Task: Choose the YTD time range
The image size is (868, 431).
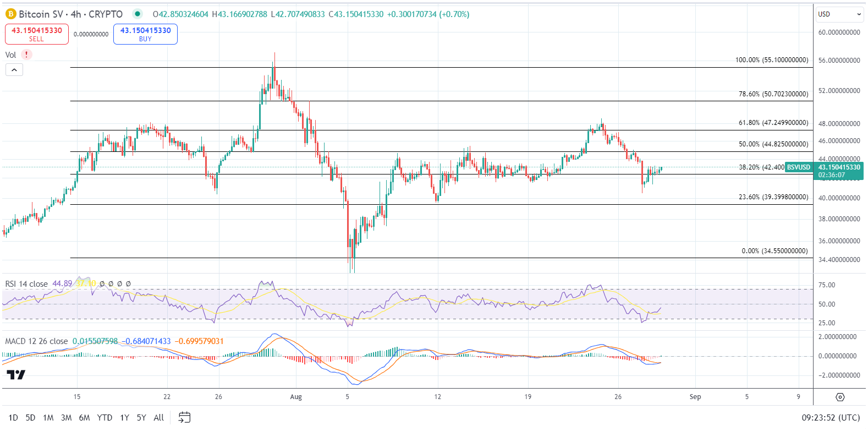Action: (x=105, y=418)
